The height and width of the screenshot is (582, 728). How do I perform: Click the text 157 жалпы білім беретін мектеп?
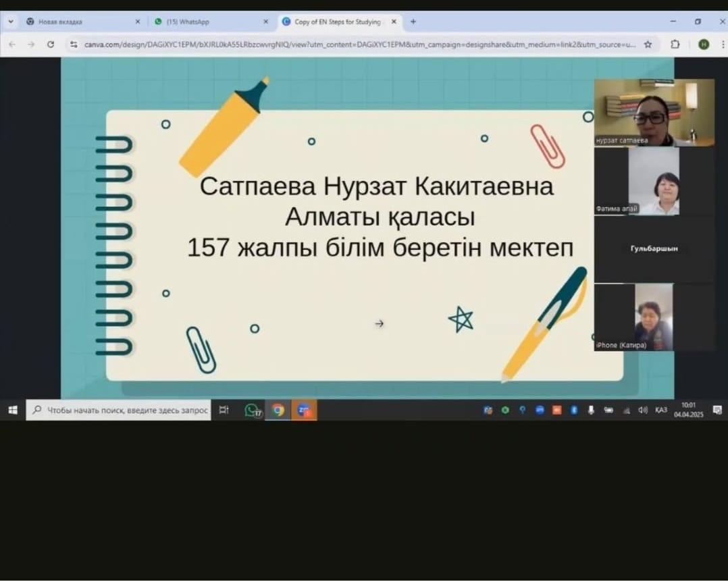[380, 247]
